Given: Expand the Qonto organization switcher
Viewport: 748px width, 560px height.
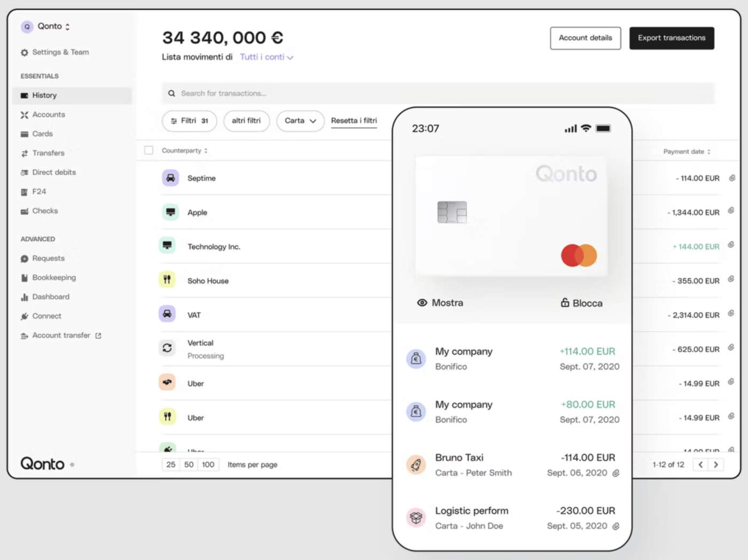Looking at the screenshot, I should pos(67,27).
